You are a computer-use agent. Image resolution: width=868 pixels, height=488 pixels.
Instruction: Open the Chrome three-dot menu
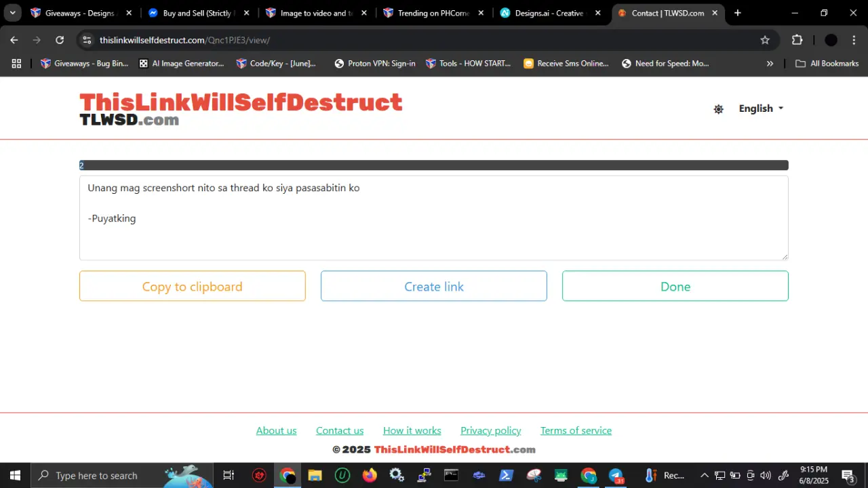[854, 40]
